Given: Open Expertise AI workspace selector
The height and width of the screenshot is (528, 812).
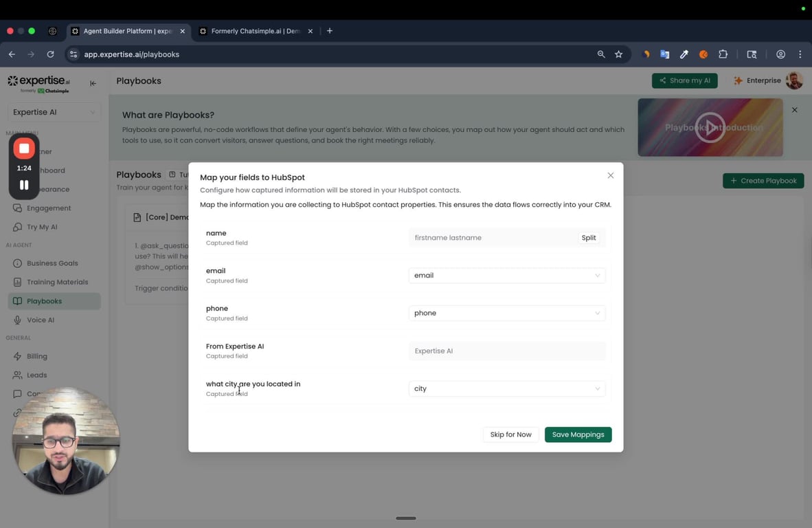Looking at the screenshot, I should (54, 112).
